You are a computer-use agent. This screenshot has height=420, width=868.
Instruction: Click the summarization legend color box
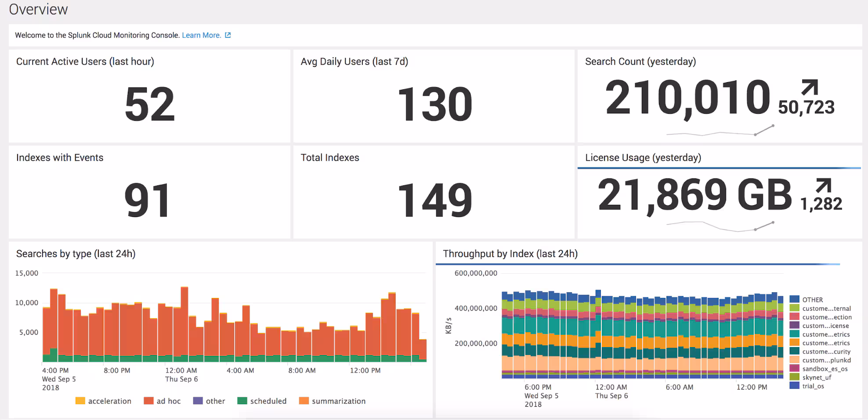[x=304, y=401]
